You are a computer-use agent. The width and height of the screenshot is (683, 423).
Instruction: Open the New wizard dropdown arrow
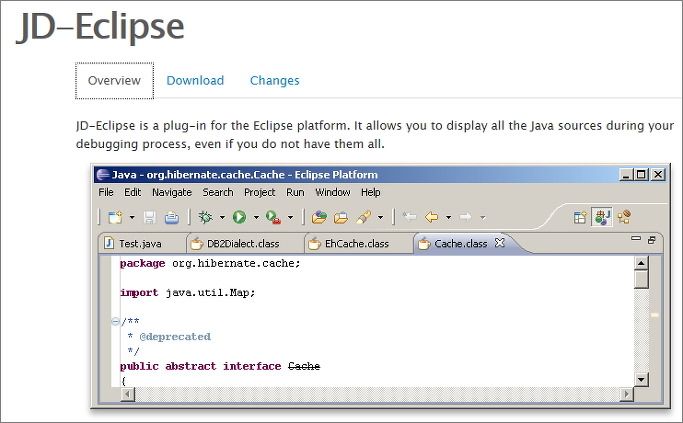point(132,217)
